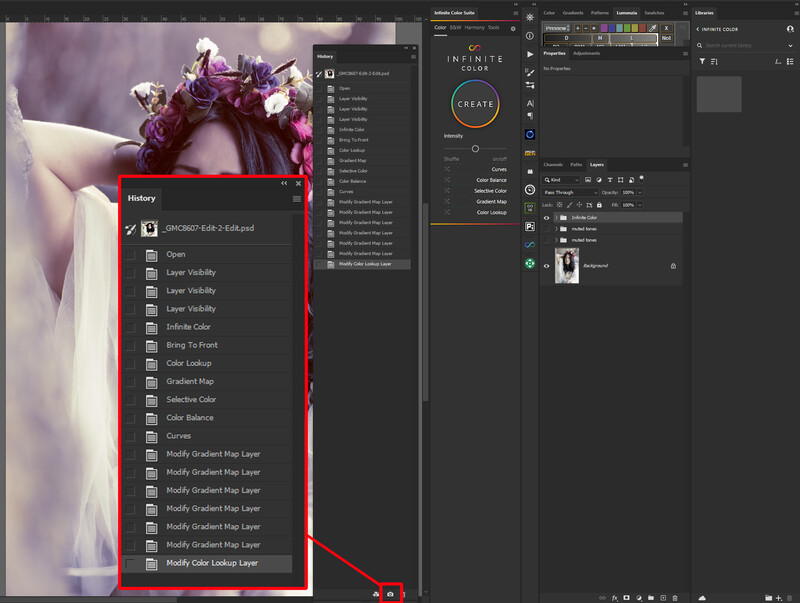Screen dimensions: 800x603
Task: Open the Lumenzia Preview dropdown
Action: 557,28
